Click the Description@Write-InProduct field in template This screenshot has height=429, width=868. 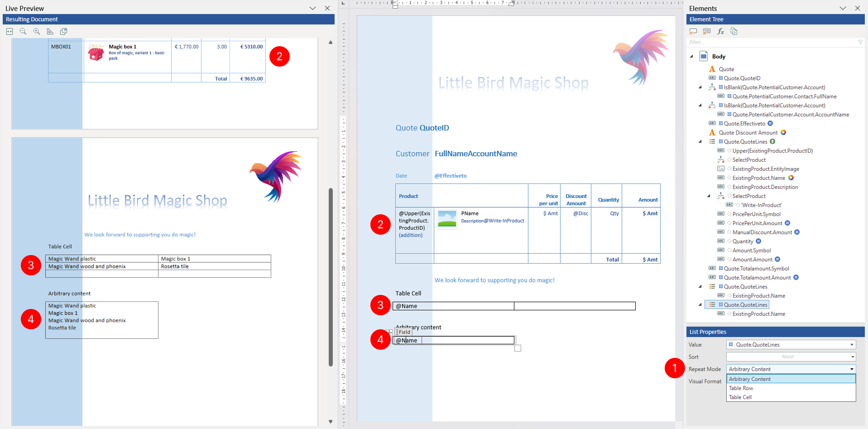(493, 221)
